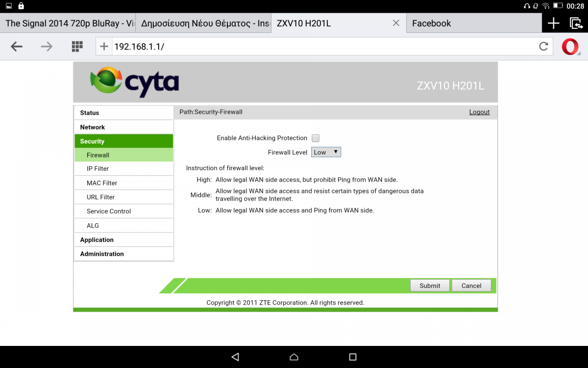Click the 'Firewall Level' label
The width and height of the screenshot is (588, 368).
point(288,153)
